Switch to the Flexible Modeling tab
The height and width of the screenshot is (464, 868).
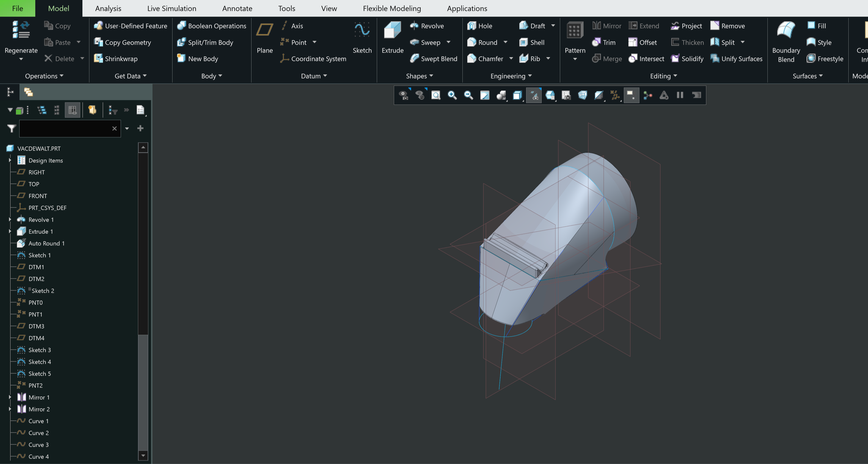(x=392, y=8)
